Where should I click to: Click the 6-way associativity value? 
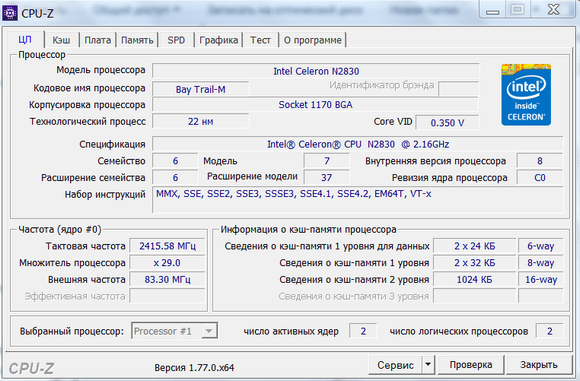[540, 246]
